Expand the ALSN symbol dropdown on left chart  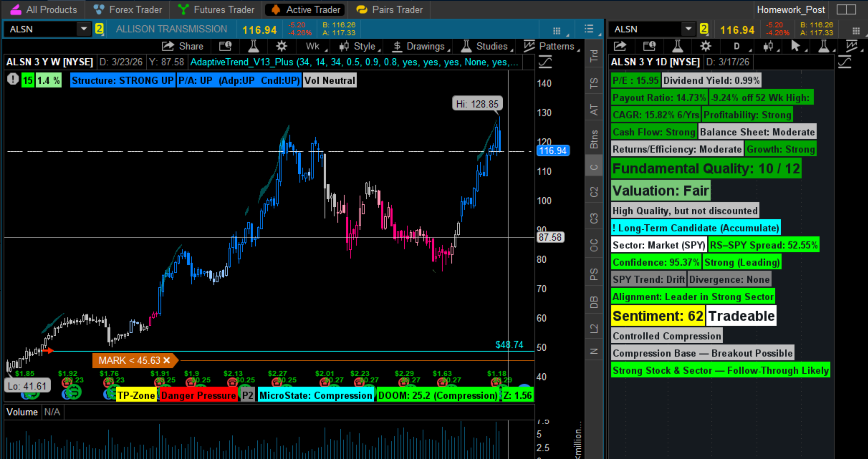click(x=84, y=29)
